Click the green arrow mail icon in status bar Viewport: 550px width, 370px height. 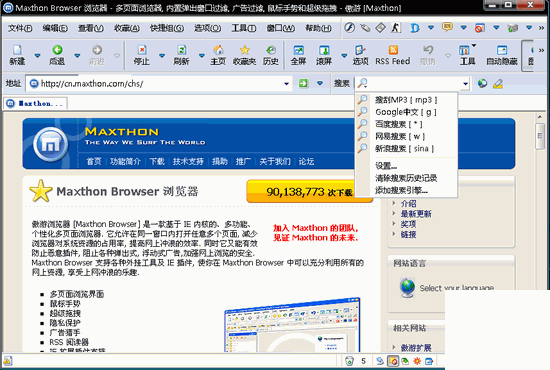click(405, 361)
